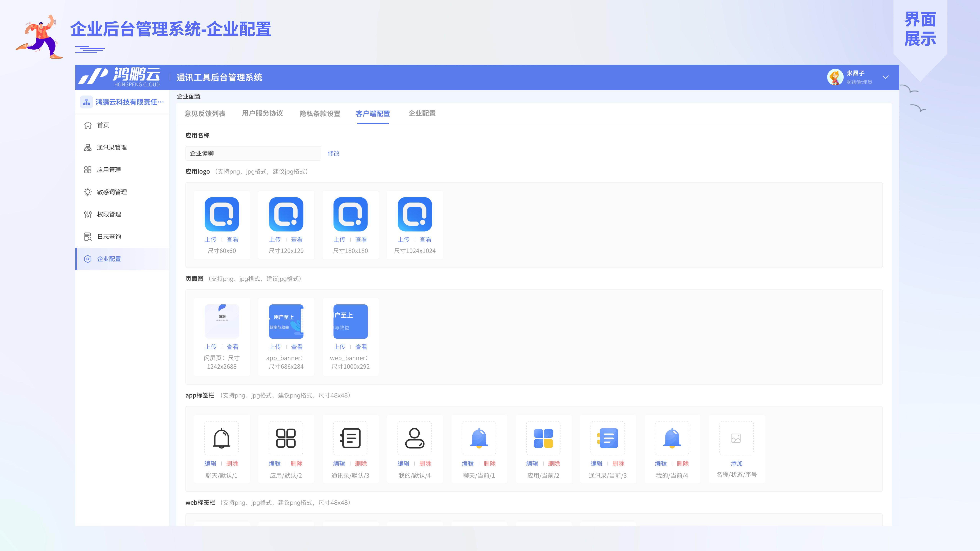This screenshot has width=980, height=551.
Task: Edit the 聊天/当前/1 tab icon
Action: click(468, 464)
